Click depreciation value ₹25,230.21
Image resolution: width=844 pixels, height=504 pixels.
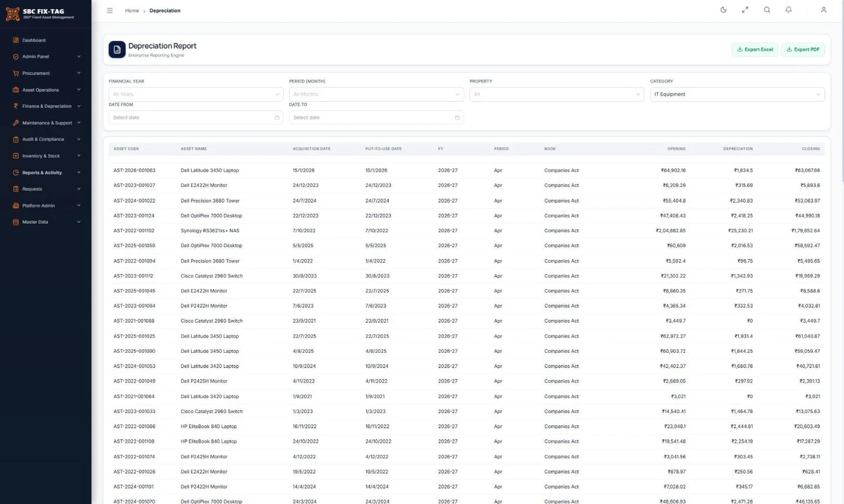pyautogui.click(x=740, y=231)
